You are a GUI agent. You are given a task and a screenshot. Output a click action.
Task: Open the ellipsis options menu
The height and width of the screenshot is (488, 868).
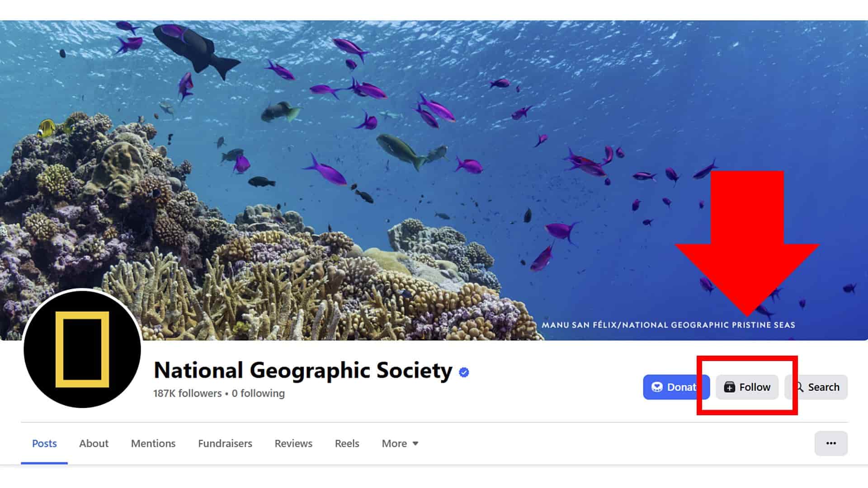[831, 443]
